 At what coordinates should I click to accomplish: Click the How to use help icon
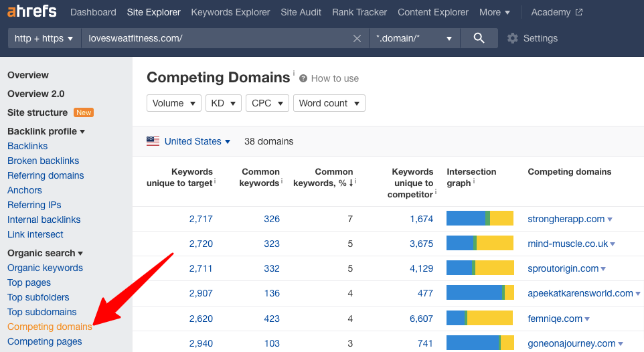pyautogui.click(x=303, y=78)
